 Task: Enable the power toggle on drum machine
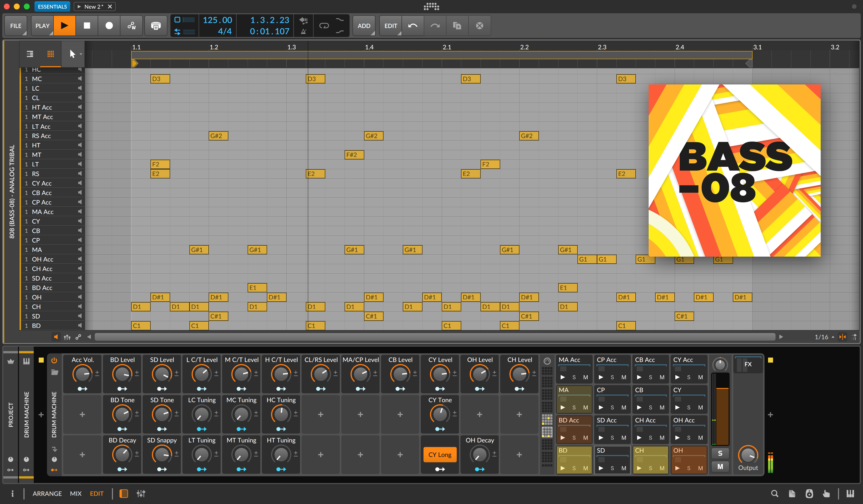54,360
